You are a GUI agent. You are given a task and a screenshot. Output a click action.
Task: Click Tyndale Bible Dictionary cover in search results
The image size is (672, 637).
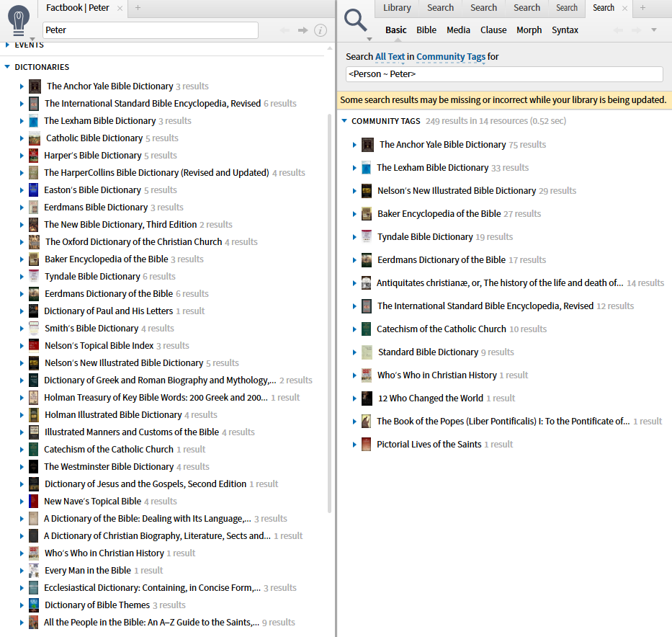pyautogui.click(x=367, y=236)
